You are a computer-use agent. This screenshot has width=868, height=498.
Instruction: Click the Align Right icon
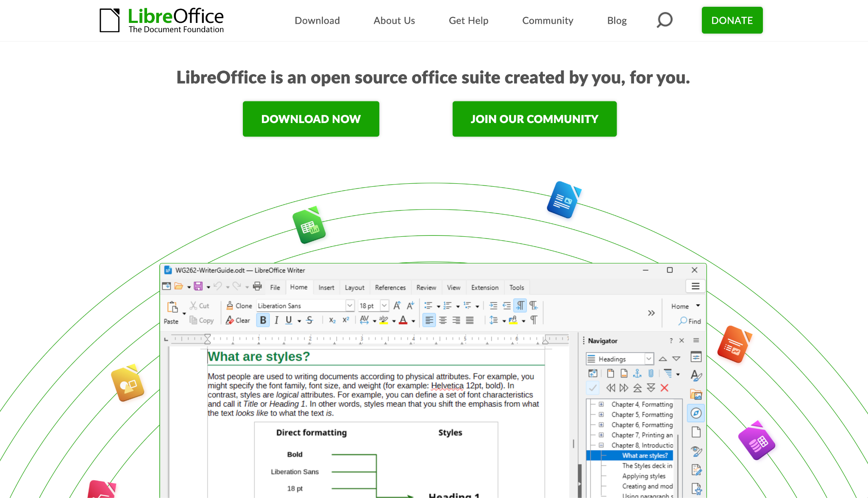[x=456, y=320]
